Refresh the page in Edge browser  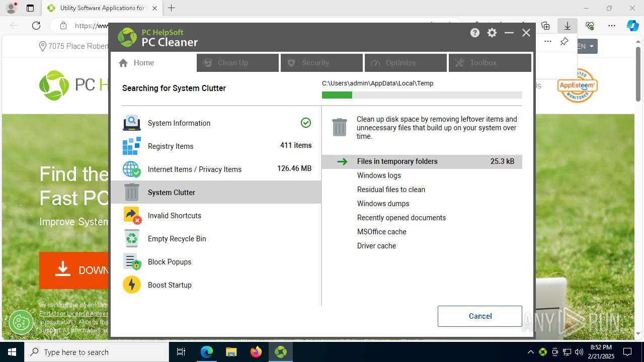(x=36, y=26)
